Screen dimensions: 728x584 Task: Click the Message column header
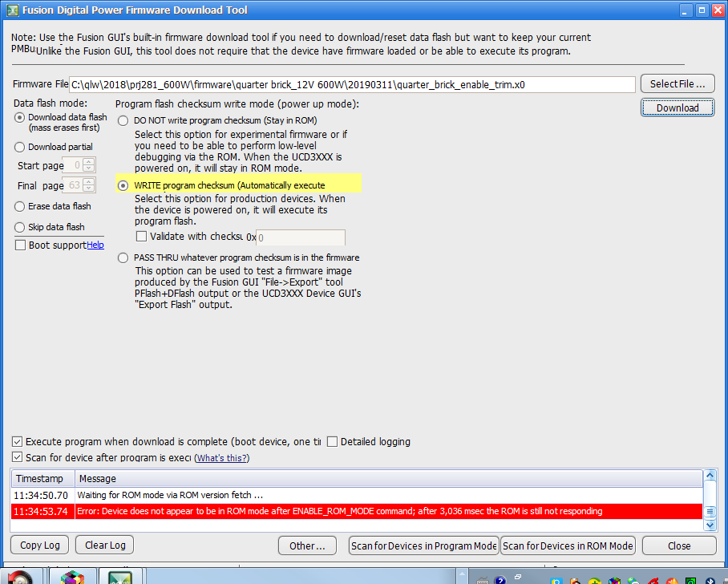click(389, 479)
